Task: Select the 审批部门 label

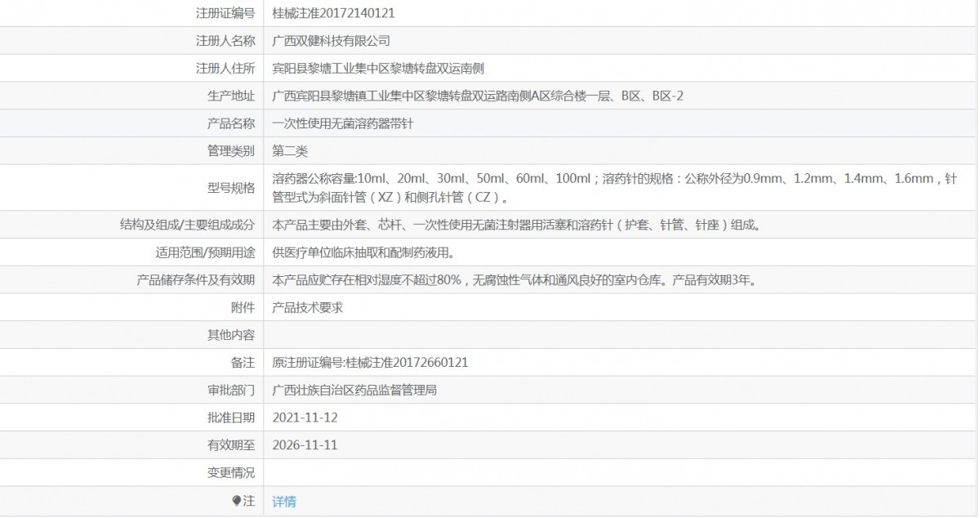Action: pos(231,390)
